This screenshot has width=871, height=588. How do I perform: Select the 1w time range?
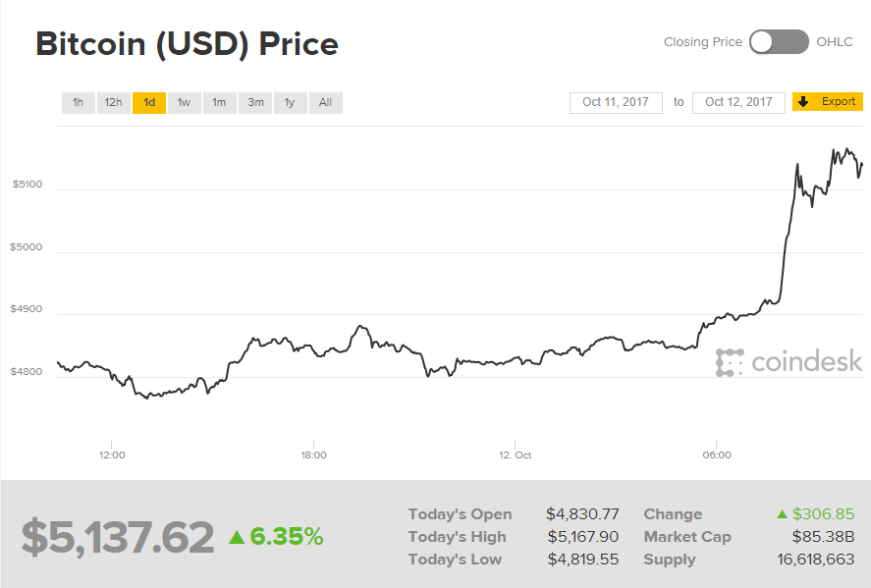184,102
